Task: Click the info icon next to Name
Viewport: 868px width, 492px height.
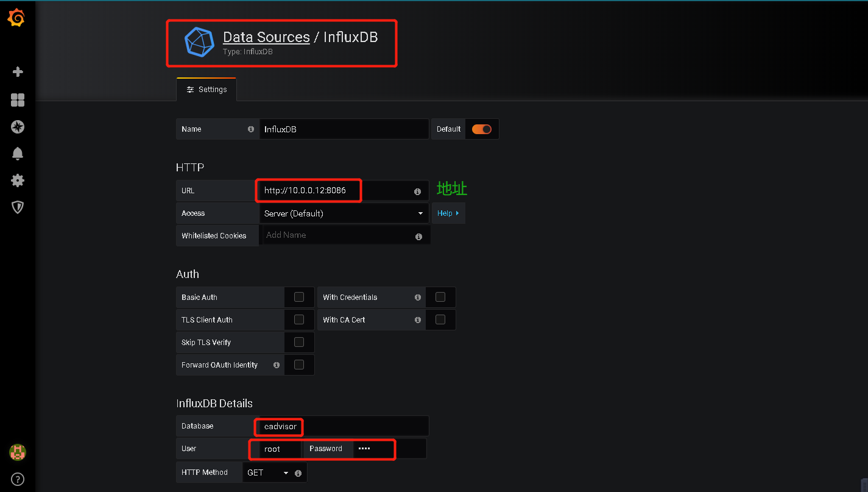Action: (x=251, y=129)
